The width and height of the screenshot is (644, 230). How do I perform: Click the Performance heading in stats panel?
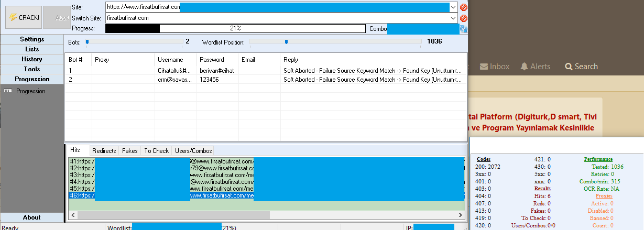pos(598,159)
